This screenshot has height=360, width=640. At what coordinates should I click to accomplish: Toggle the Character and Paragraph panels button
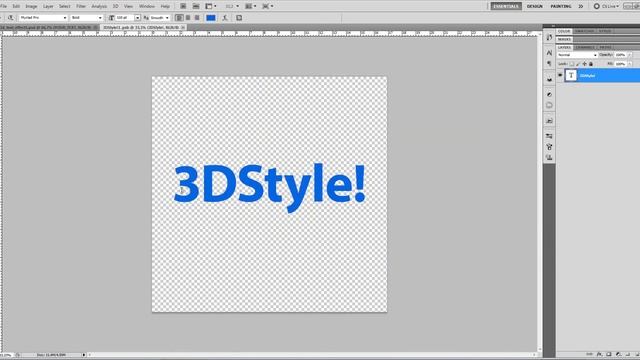[x=239, y=18]
